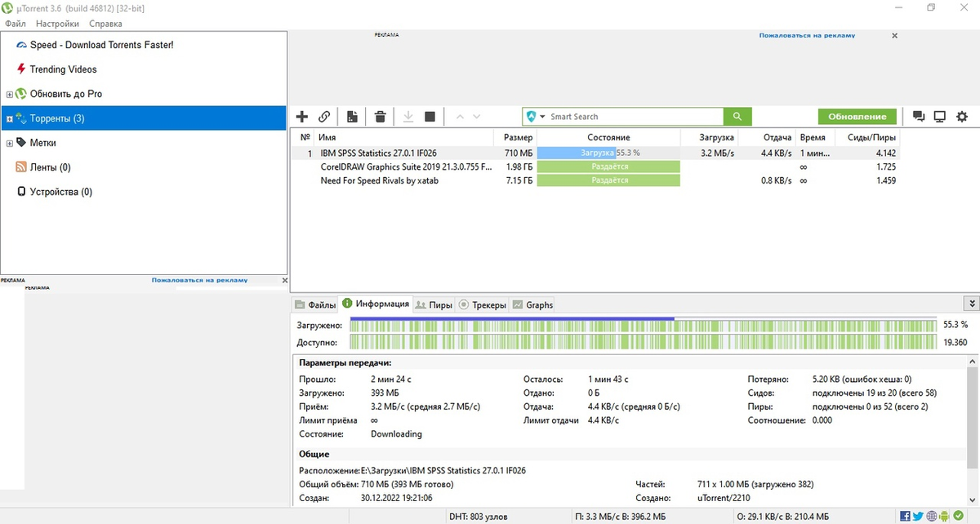Click the green checkmark network status icon
The width and height of the screenshot is (980, 524).
[x=958, y=516]
